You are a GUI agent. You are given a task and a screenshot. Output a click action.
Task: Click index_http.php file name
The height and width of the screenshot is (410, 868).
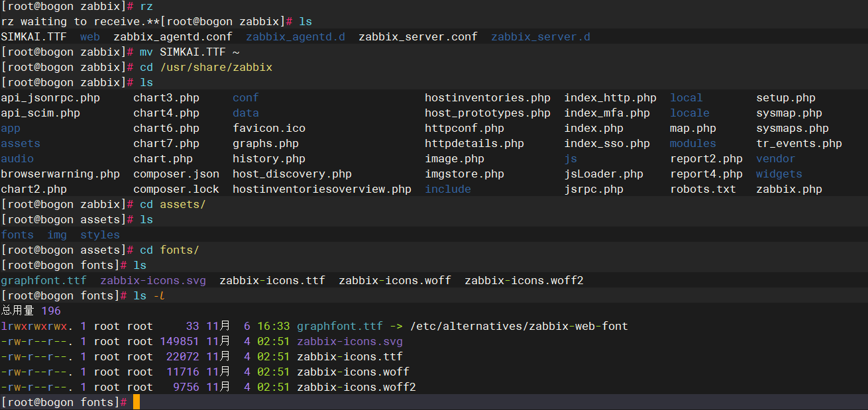point(610,97)
